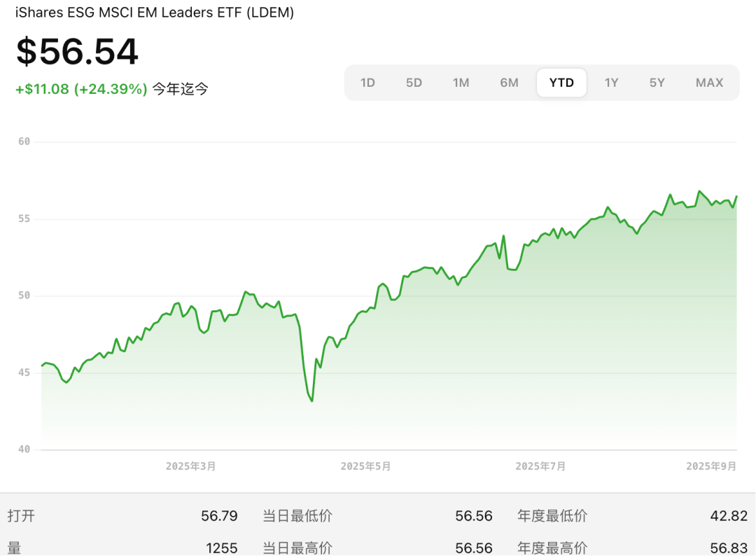Click the $56.54 current price
This screenshot has width=756, height=556.
tap(77, 51)
